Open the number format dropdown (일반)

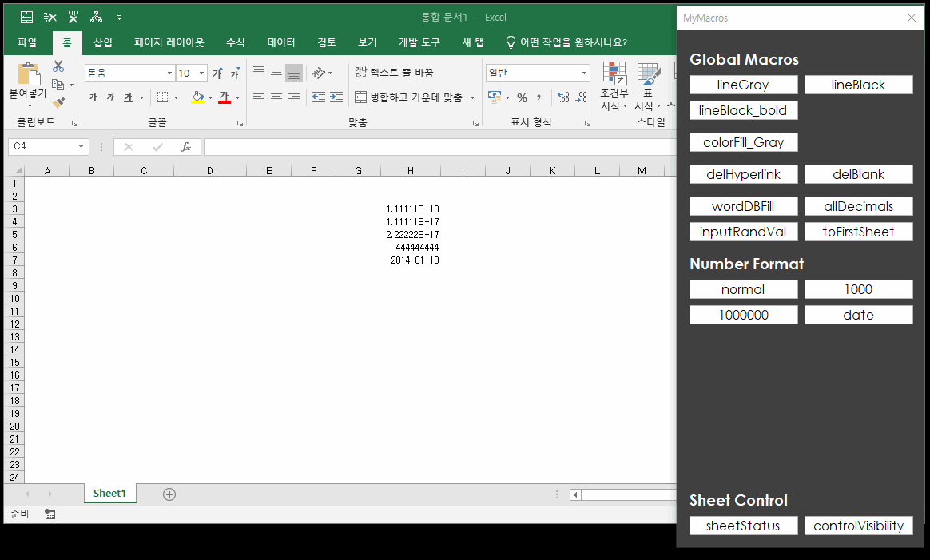tap(584, 73)
